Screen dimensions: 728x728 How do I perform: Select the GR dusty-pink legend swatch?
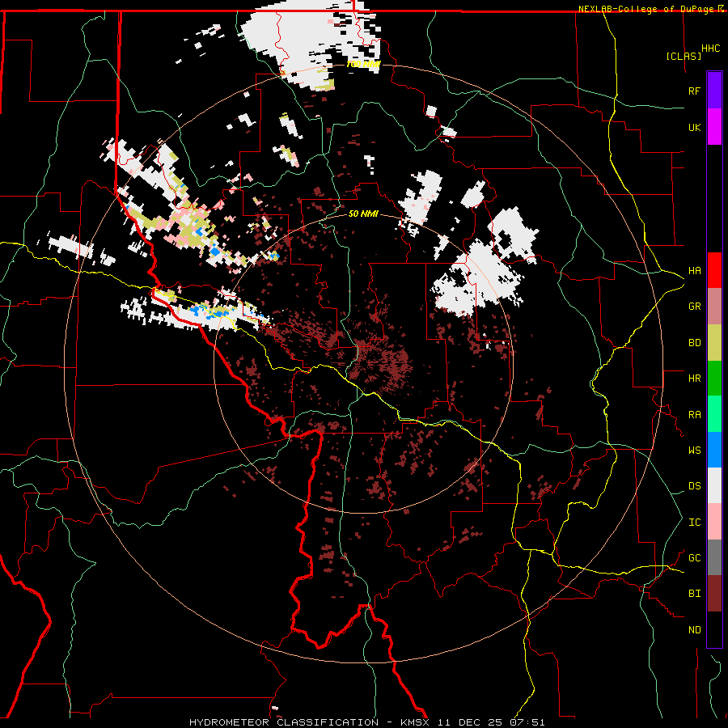(714, 307)
